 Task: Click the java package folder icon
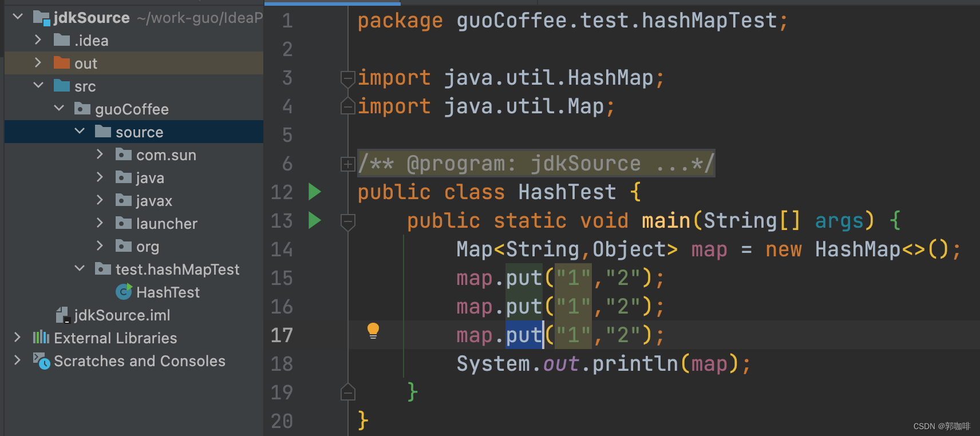124,177
